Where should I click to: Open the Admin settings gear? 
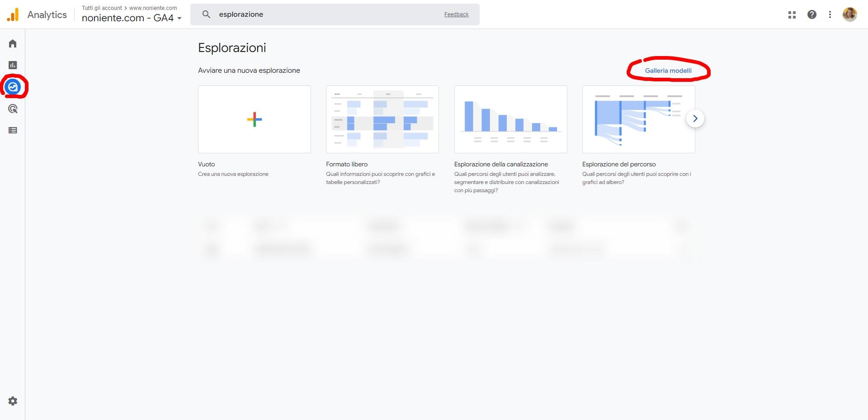13,401
